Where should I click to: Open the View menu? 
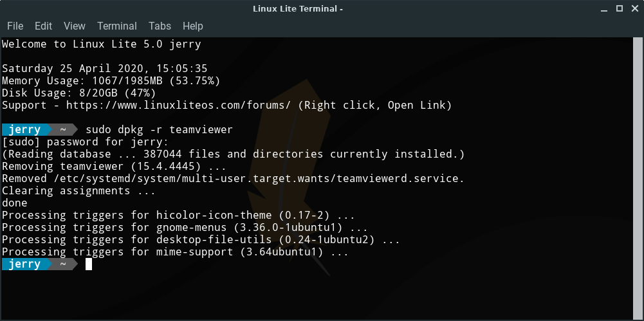tap(75, 26)
